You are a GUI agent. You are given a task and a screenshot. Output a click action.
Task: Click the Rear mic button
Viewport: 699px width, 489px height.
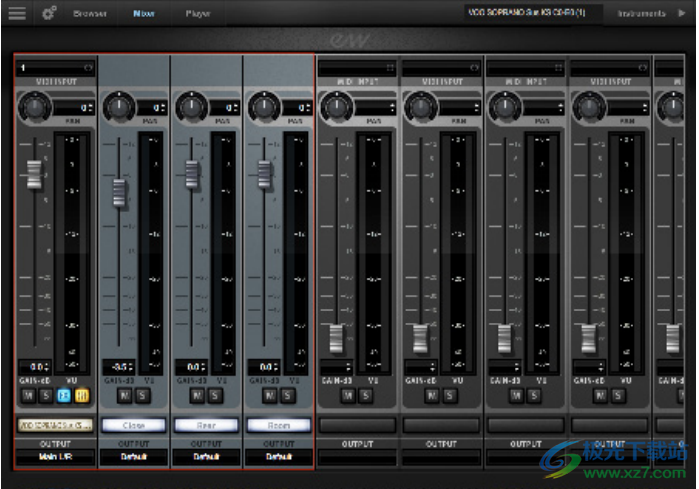[206, 425]
